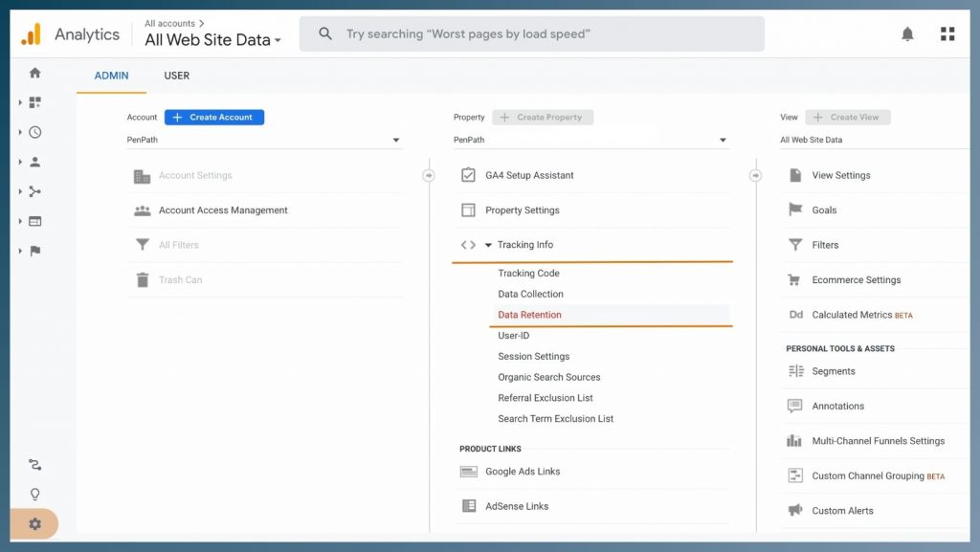The image size is (980, 552).
Task: Select Organic Search Sources
Action: click(548, 377)
